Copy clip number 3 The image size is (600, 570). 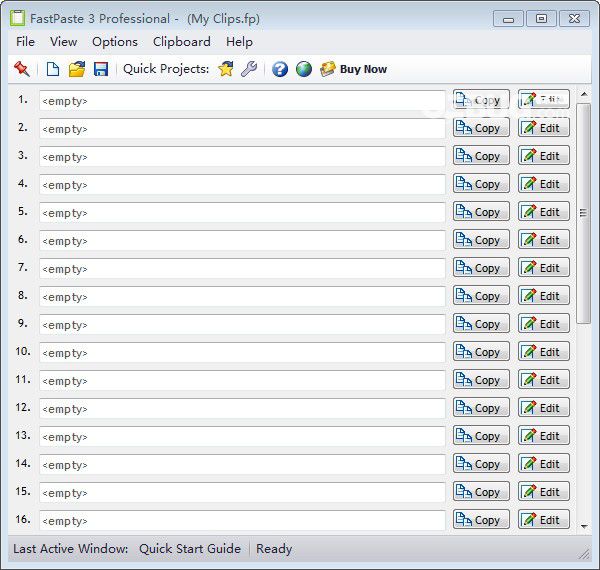[x=481, y=155]
